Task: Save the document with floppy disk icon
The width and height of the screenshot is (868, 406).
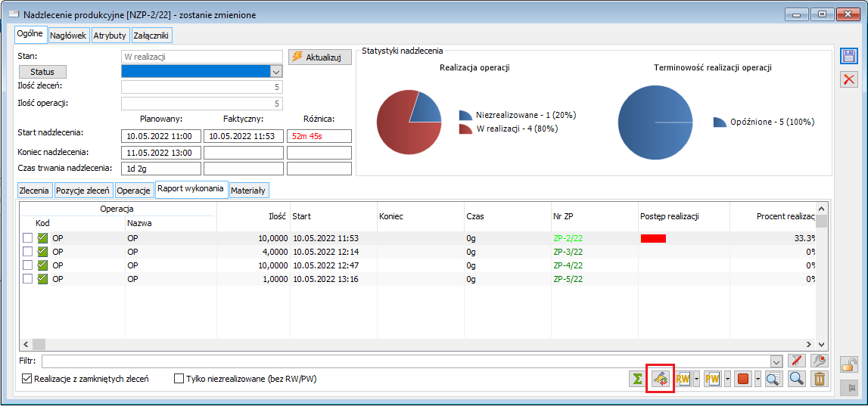Action: click(848, 57)
